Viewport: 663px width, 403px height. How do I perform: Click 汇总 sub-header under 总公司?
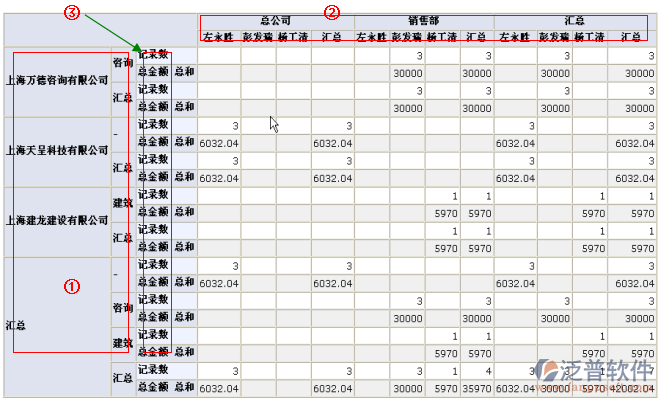(332, 37)
